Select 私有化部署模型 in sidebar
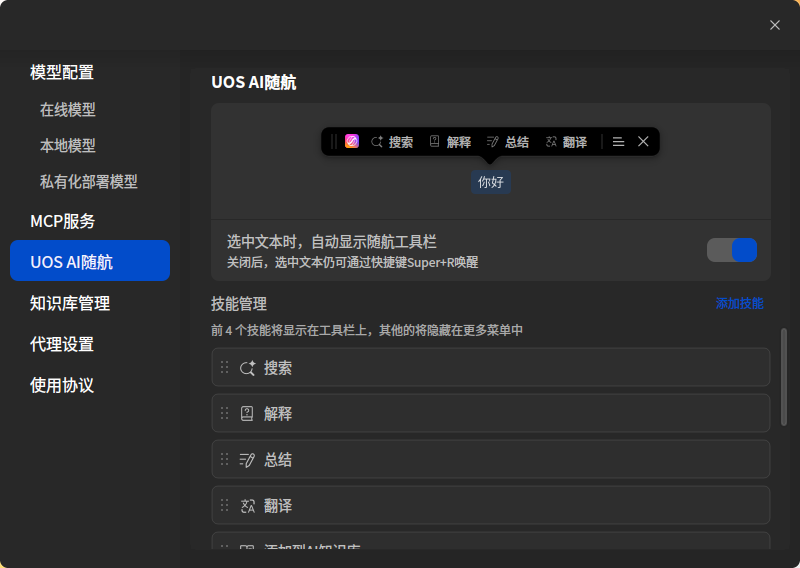This screenshot has height=568, width=800. (x=89, y=181)
